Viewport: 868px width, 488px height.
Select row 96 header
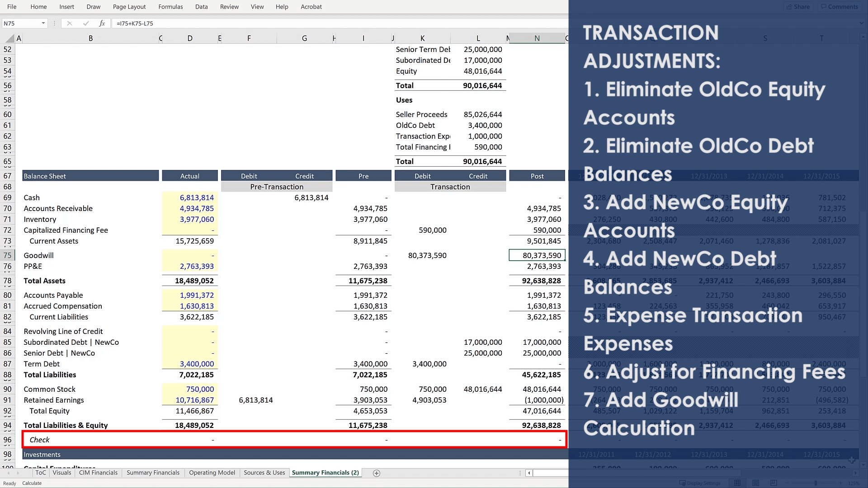point(8,440)
